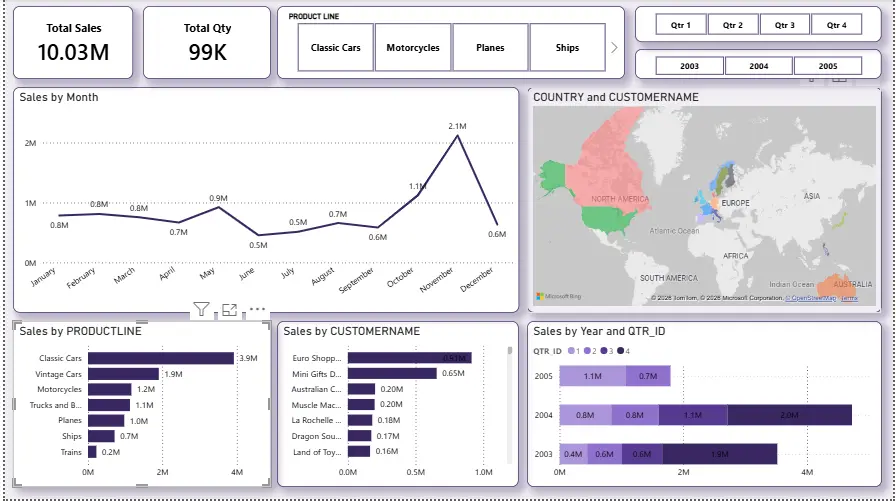896x501 pixels.
Task: Click QTR_ID 4 legend swatch
Action: coord(620,351)
